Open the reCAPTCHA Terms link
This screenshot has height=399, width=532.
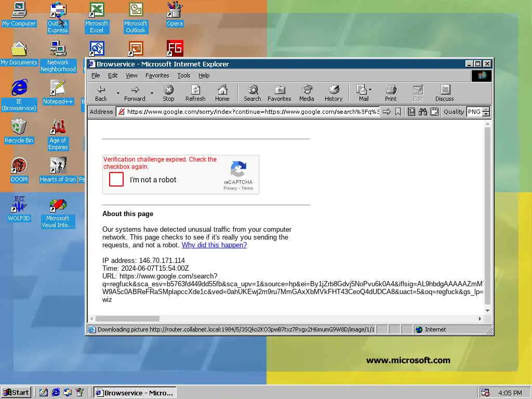(x=247, y=188)
